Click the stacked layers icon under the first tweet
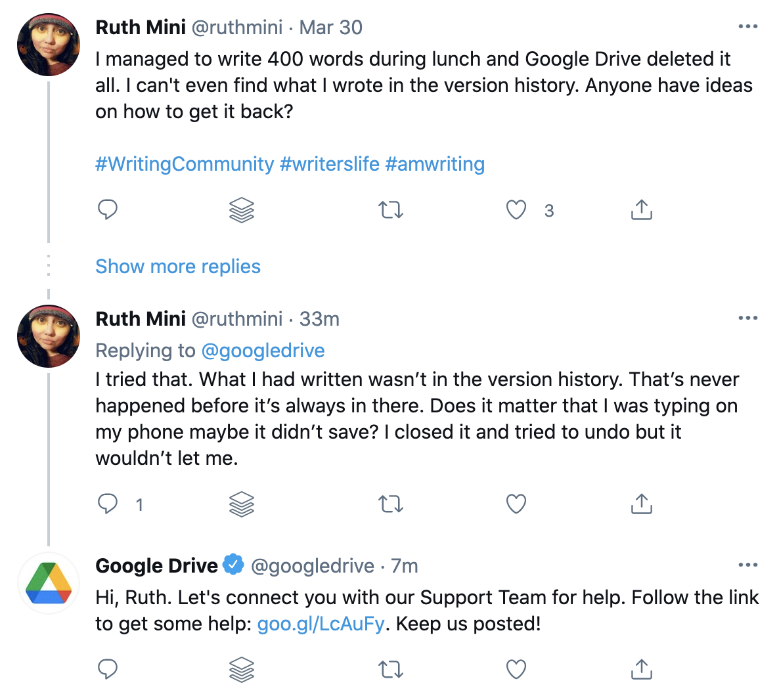This screenshot has width=779, height=700. [x=241, y=209]
